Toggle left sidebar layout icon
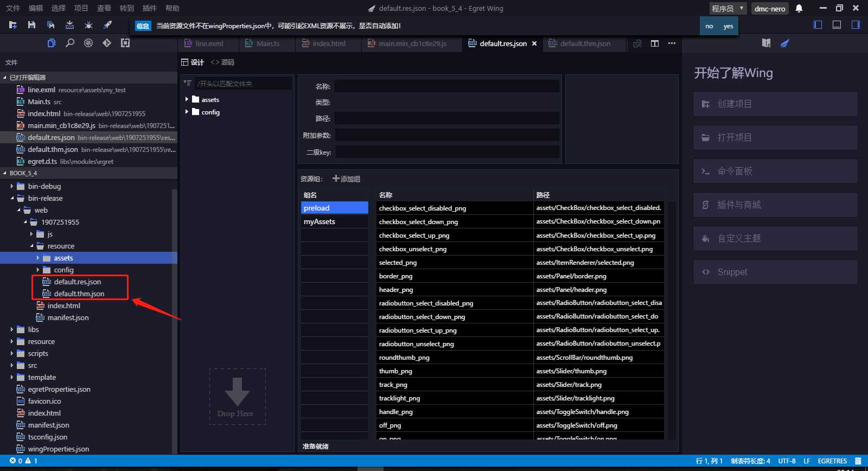The width and height of the screenshot is (868, 471). pyautogui.click(x=818, y=25)
